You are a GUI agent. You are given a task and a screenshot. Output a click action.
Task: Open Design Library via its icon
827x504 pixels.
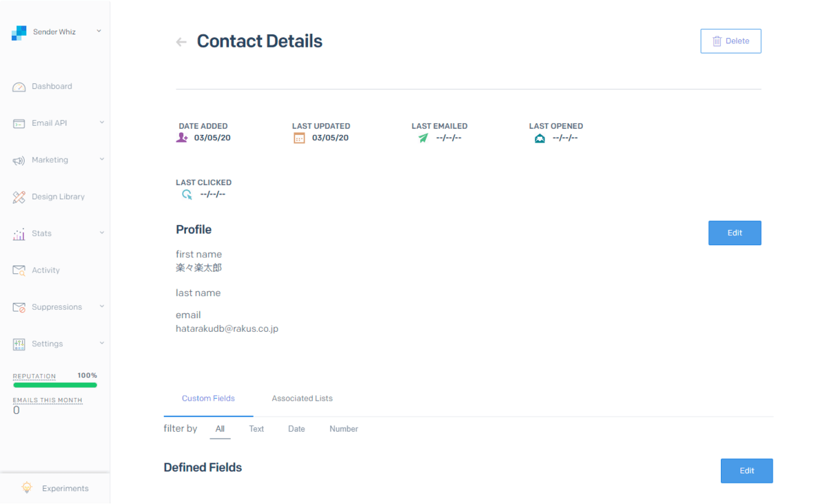tap(19, 197)
